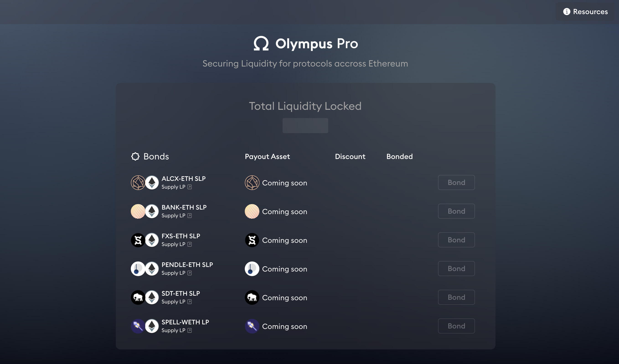Open the SDT-ETH SLP external link icon
Image resolution: width=619 pixels, height=364 pixels.
click(189, 302)
